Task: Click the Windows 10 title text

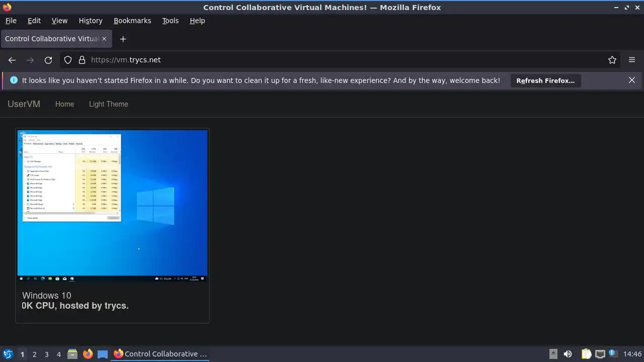Action: 47,296
